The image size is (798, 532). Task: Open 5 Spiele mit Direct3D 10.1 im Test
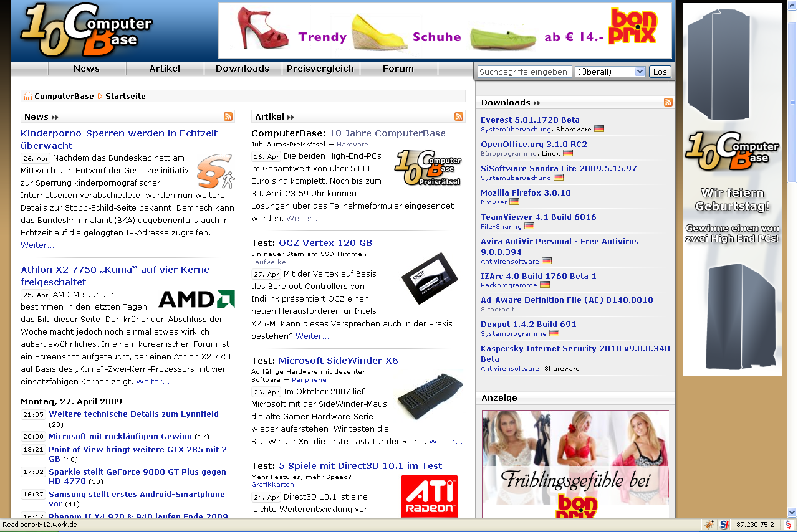360,465
